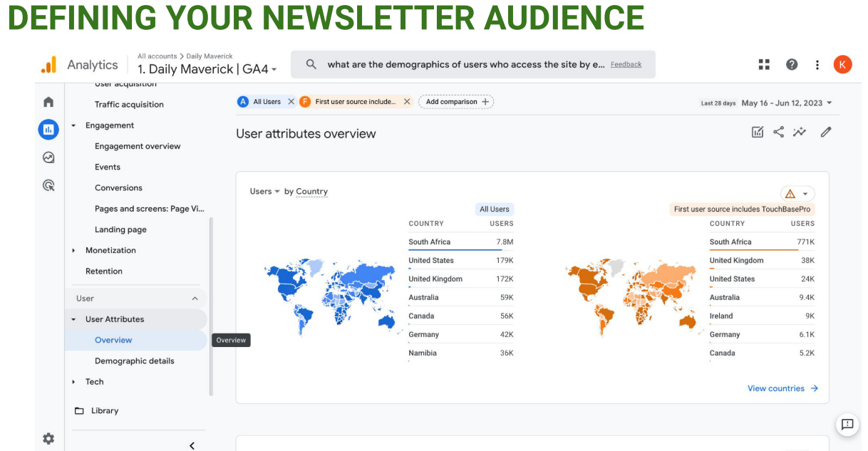Click the Add comparison button
Image resolution: width=868 pixels, height=451 pixels.
[456, 102]
